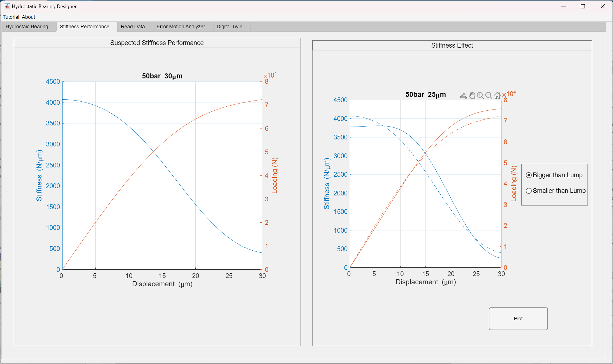Switch to the Hydrostaic Bearing tab
The width and height of the screenshot is (613, 364).
(27, 26)
